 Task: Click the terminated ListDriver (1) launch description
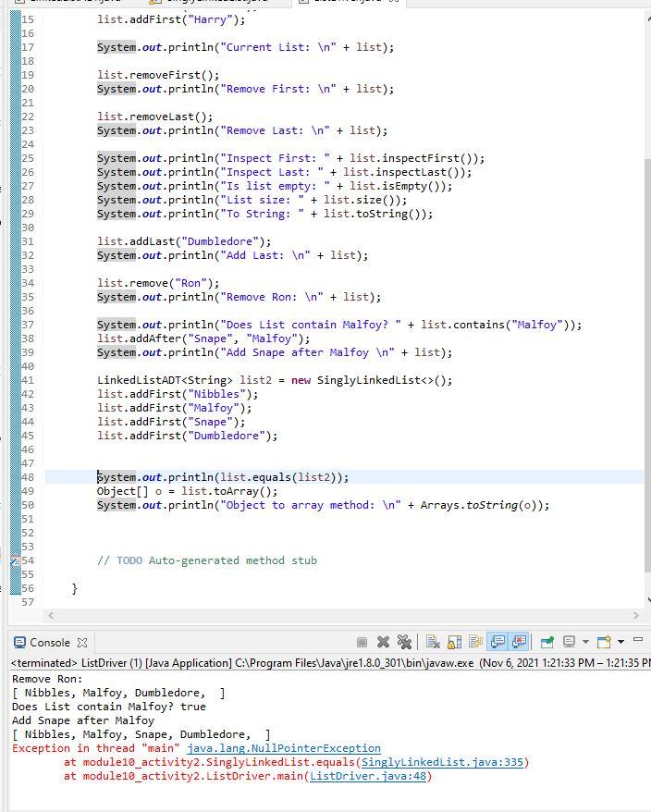coord(330,663)
